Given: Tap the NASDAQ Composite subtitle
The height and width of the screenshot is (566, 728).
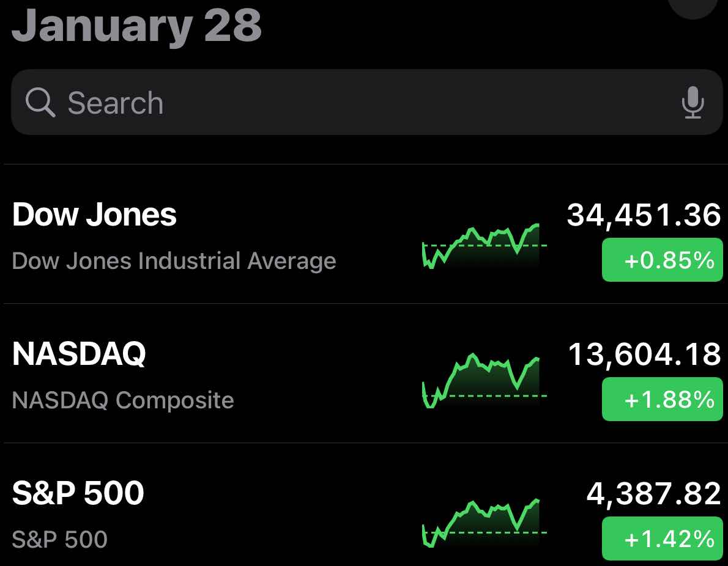Looking at the screenshot, I should pyautogui.click(x=123, y=400).
